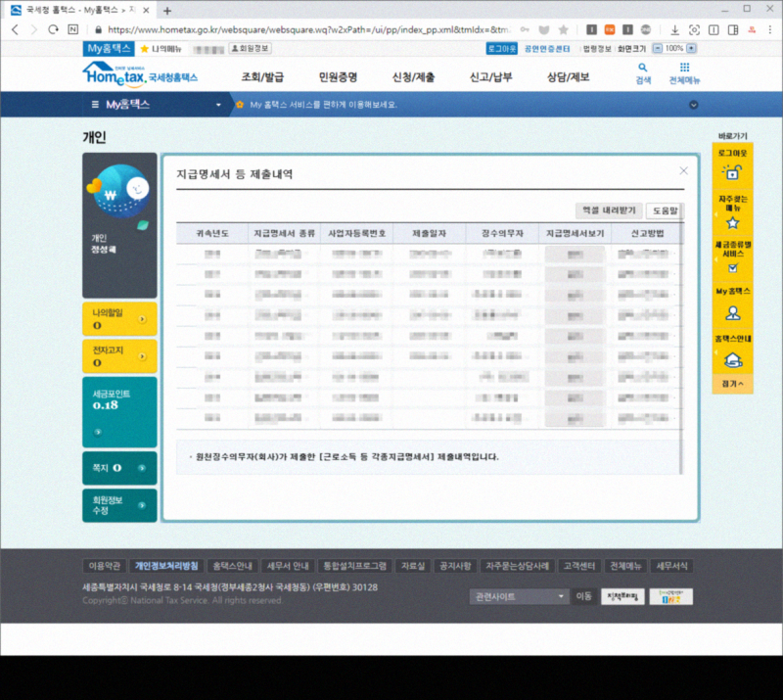783x700 pixels.
Task: Click the 신고방법 column header
Action: (x=647, y=233)
